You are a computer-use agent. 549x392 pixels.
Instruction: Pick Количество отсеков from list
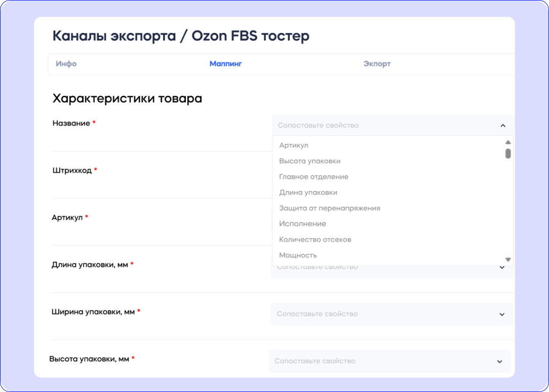(x=315, y=240)
